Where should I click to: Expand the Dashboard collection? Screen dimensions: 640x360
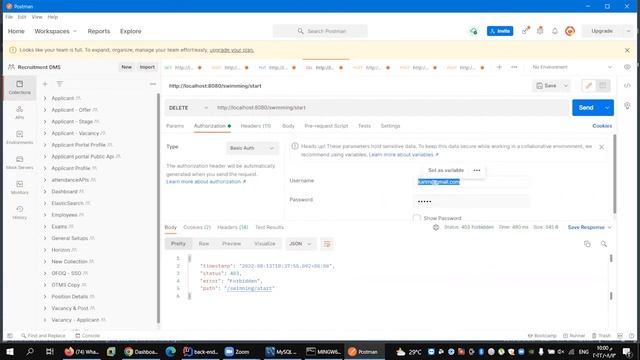click(45, 191)
